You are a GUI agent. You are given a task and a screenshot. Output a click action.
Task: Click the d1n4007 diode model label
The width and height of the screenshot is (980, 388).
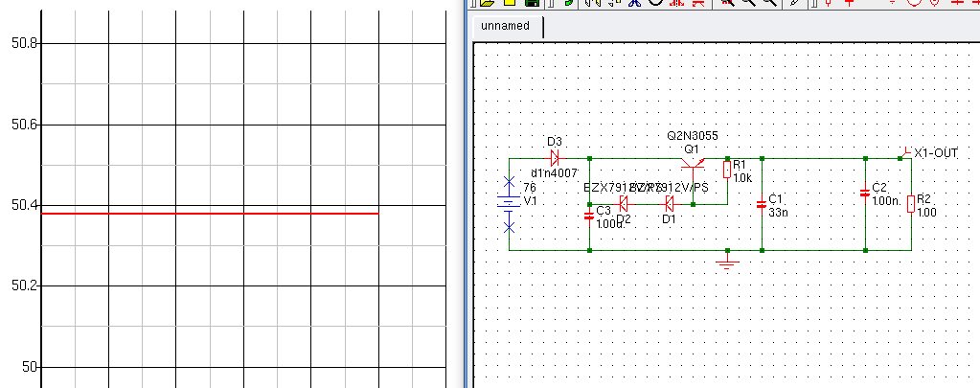click(x=555, y=173)
